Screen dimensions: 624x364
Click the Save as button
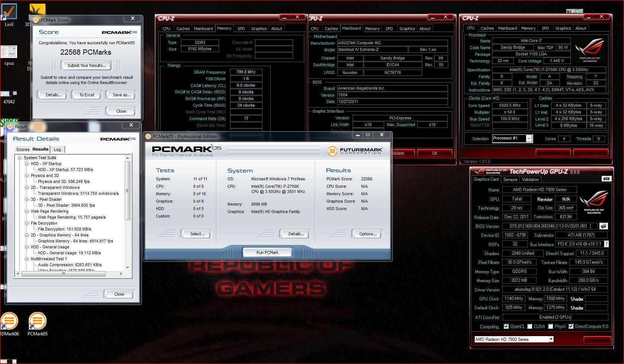click(121, 95)
